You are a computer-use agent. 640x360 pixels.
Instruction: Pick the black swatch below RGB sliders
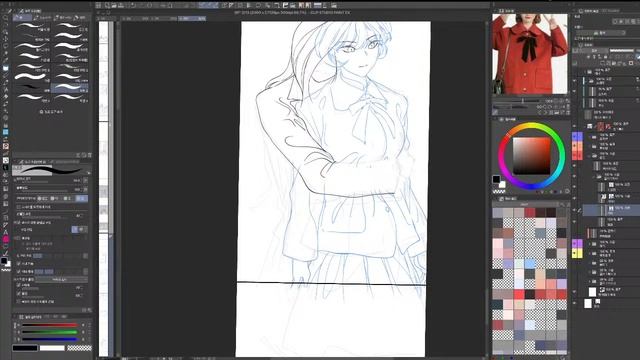(25, 348)
